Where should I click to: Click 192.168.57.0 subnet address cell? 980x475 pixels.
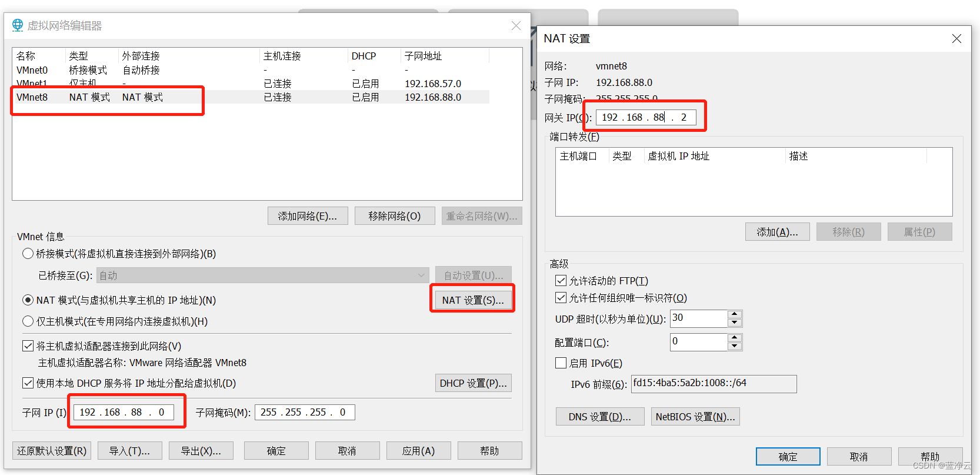(x=433, y=84)
